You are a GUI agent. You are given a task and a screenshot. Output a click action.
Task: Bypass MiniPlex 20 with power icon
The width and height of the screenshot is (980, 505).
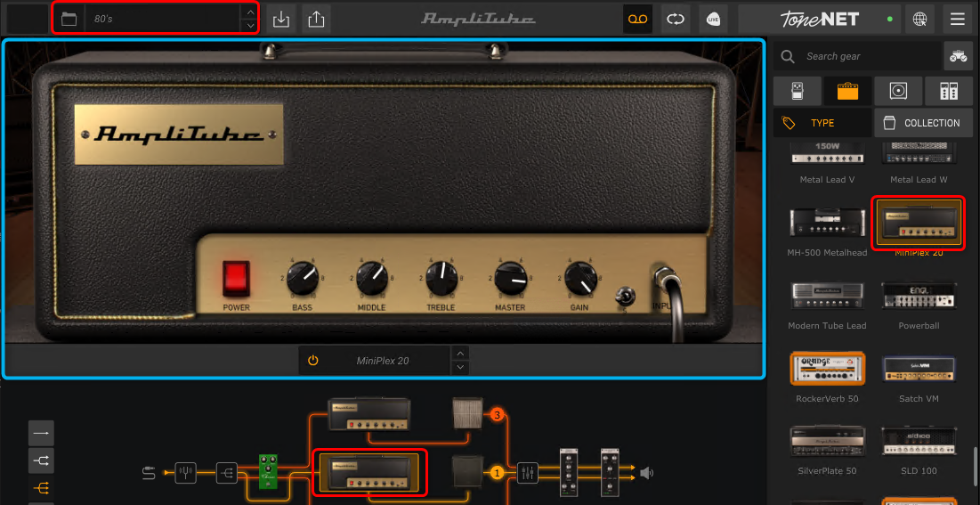tap(313, 361)
